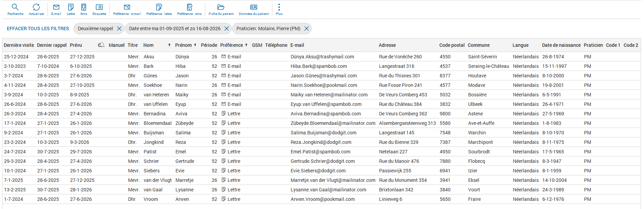Select address Rue du Monument 354
The width and height of the screenshot is (644, 209).
403,180
